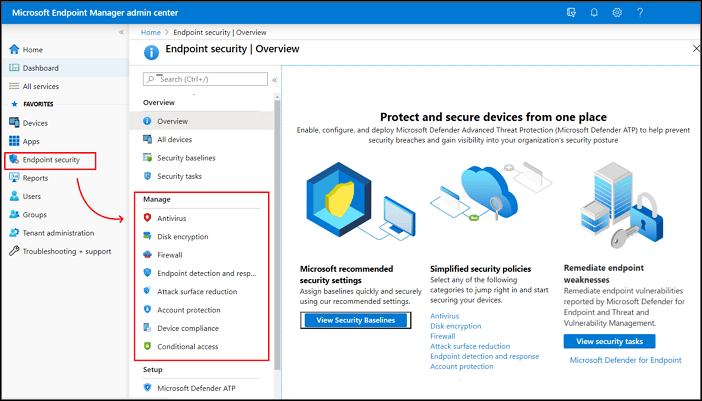
Task: Follow the Account protection link in main pane
Action: pos(462,367)
